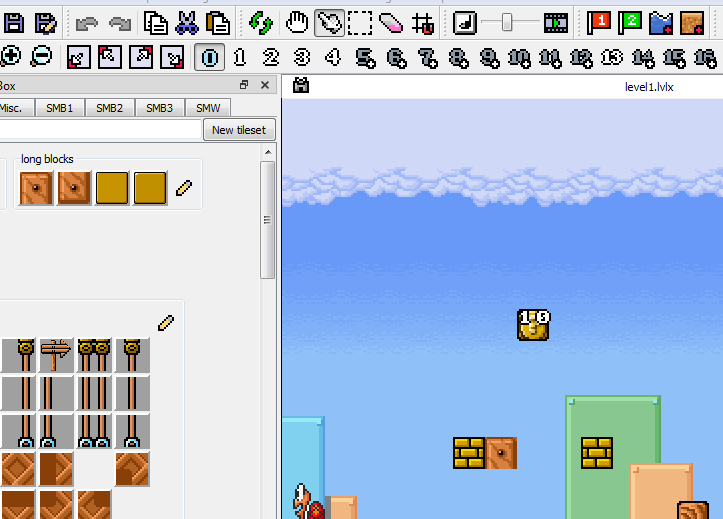Toggle grid snapping icon
This screenshot has height=519, width=723.
click(423, 23)
